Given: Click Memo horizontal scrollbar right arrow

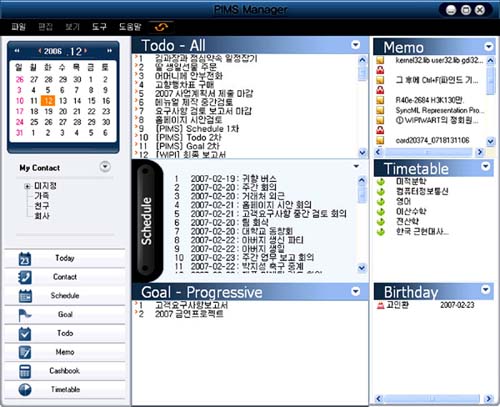Looking at the screenshot, I should coord(480,152).
